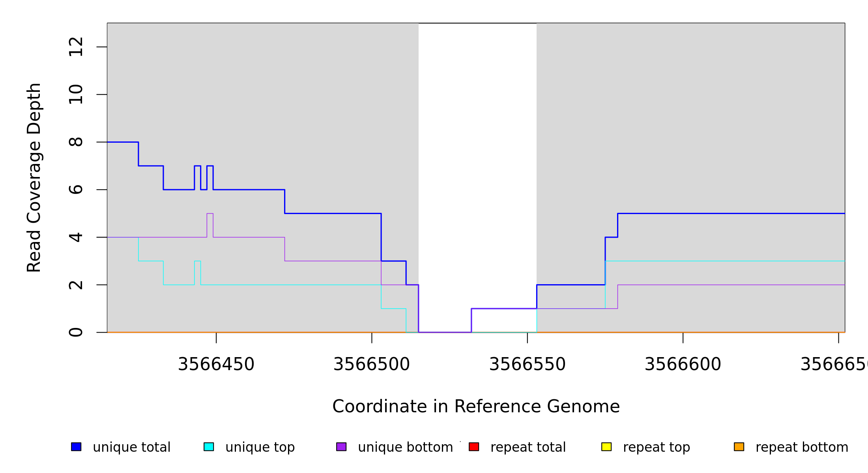Click the white unshaded region in the plot
This screenshot has width=868, height=473.
(x=477, y=158)
